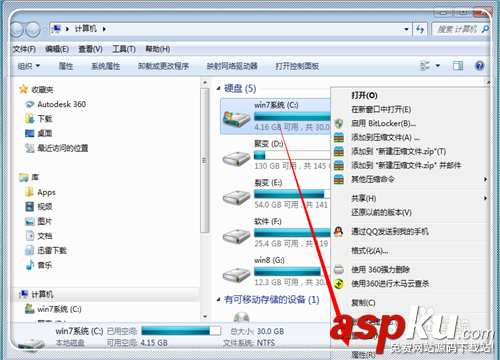Viewport: 500px width, 360px height.
Task: Click the 裂变 (E:) usage bar
Action: pos(292,194)
